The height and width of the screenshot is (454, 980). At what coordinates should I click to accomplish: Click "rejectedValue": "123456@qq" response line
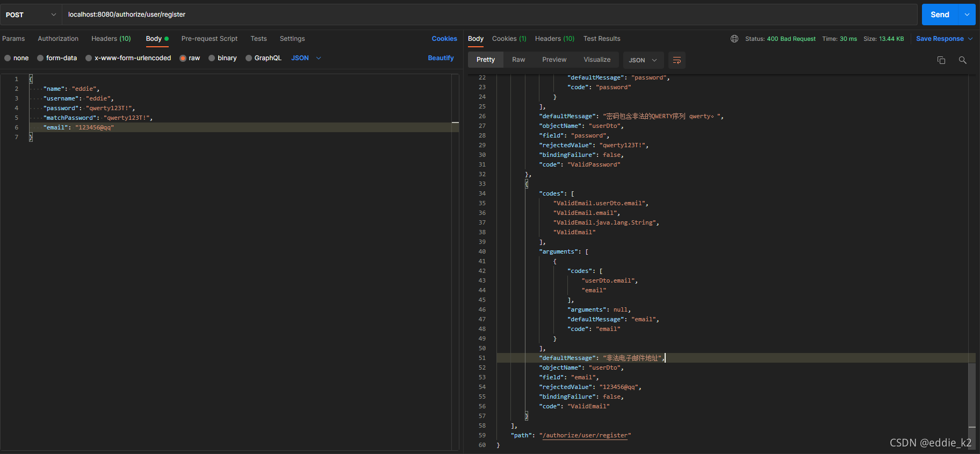[590, 387]
